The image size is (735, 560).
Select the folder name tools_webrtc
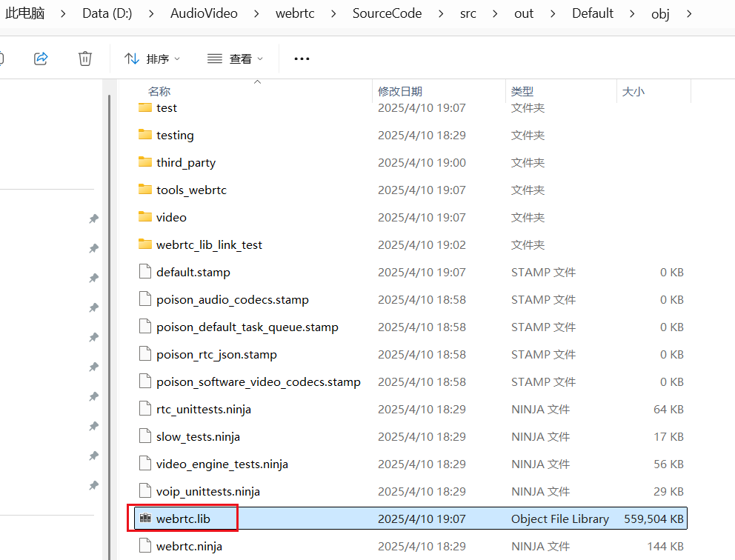click(x=191, y=190)
